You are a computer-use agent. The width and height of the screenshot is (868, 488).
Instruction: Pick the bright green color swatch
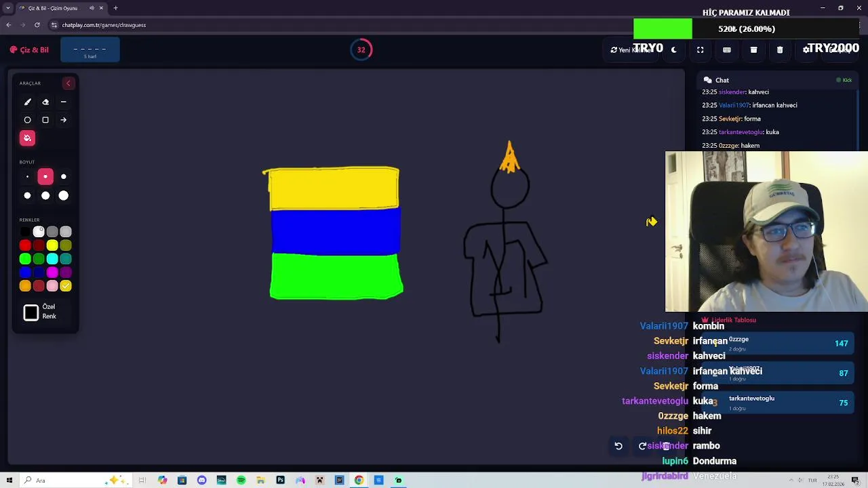(x=25, y=259)
